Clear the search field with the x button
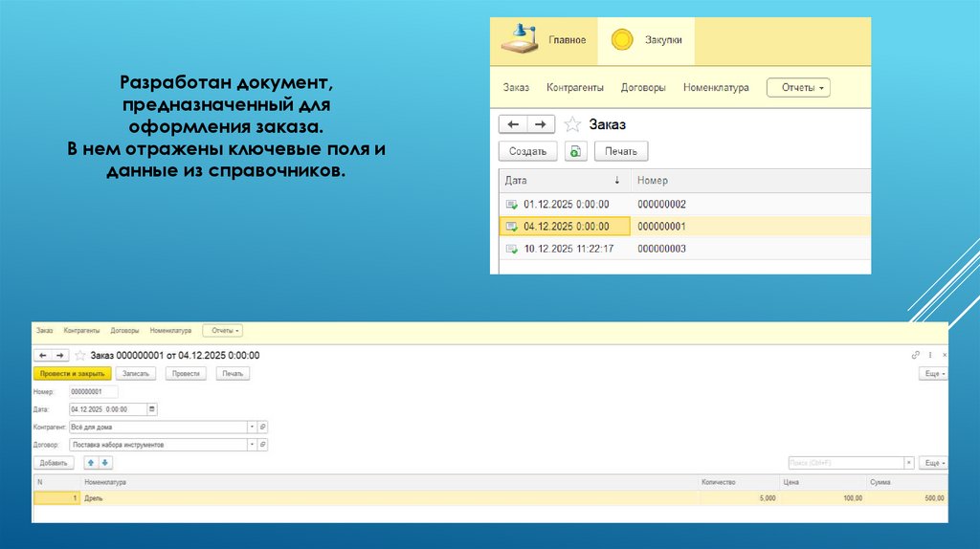Image resolution: width=980 pixels, height=549 pixels. 909,463
